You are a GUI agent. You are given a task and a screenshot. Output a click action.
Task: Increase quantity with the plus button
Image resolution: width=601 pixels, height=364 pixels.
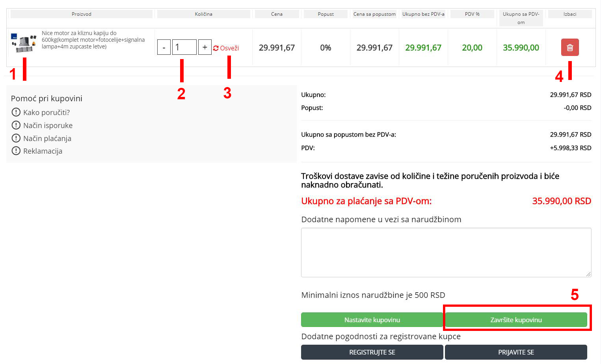[205, 47]
